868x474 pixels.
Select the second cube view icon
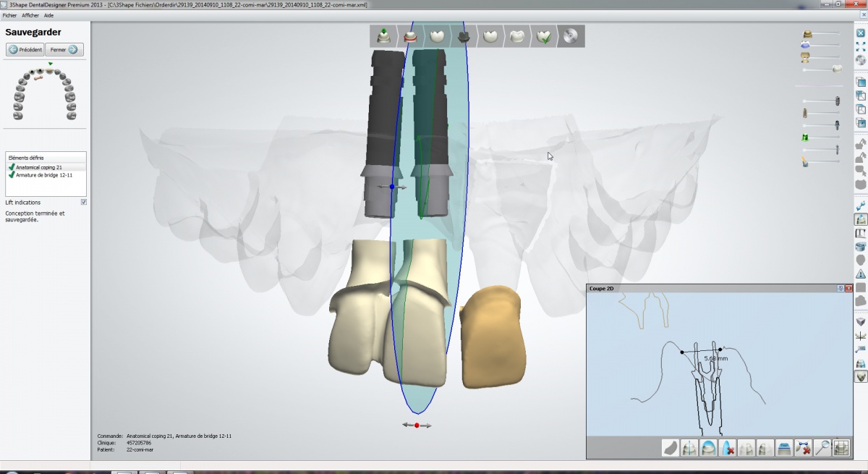(x=861, y=96)
